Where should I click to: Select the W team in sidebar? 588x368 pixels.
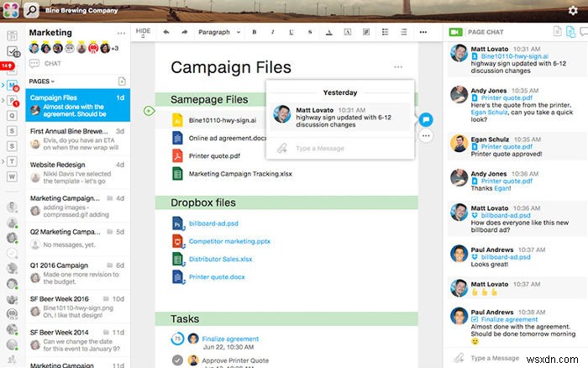click(12, 176)
